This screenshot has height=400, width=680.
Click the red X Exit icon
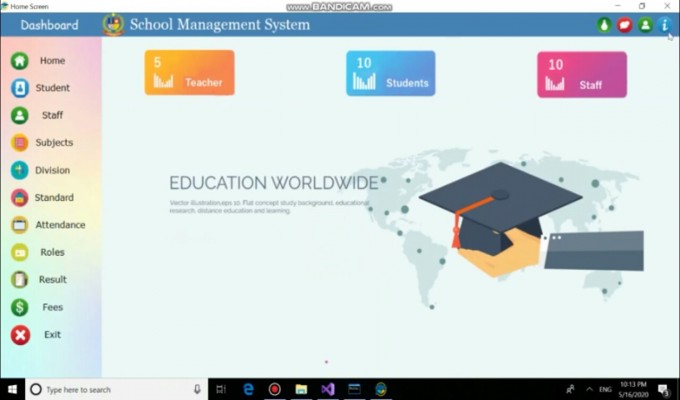20,335
